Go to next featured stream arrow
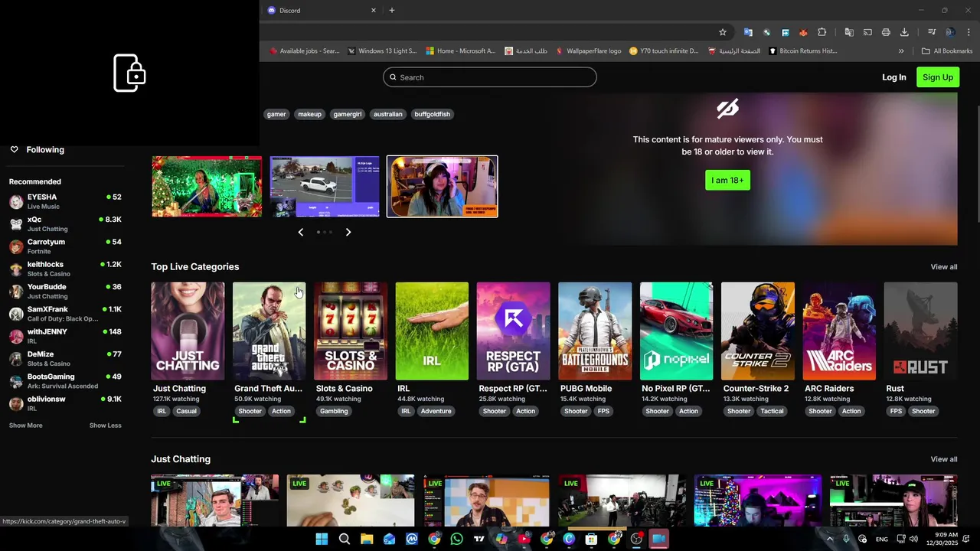 click(348, 232)
